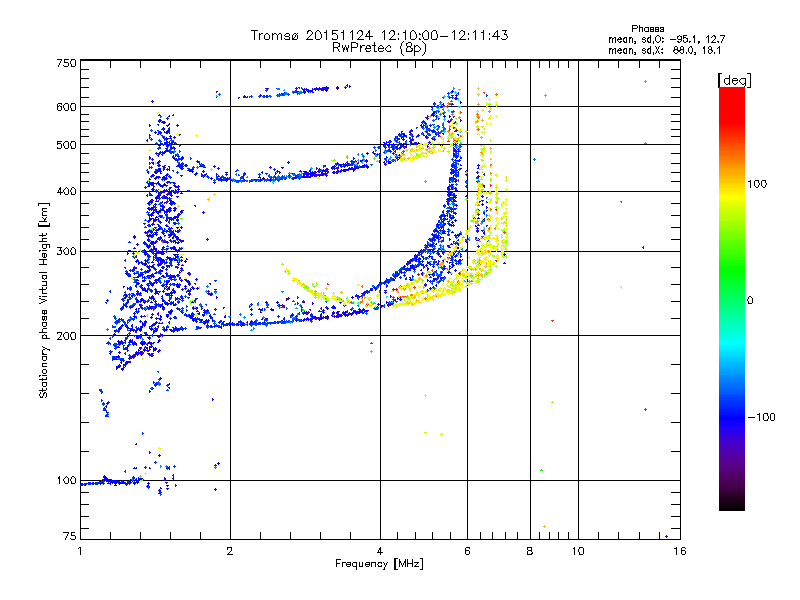
Task: Click the plot title 'Tromsø 20151124 12:10:00-12:11:43'
Action: coord(379,35)
